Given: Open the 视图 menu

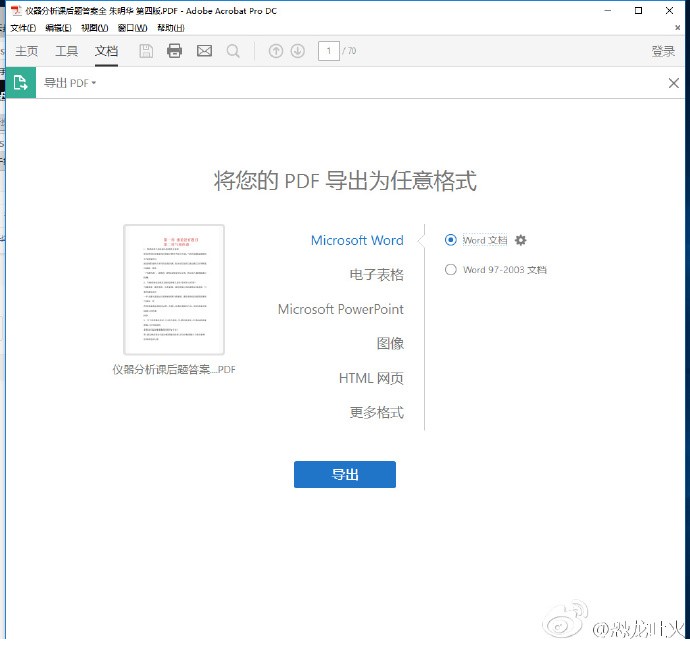Looking at the screenshot, I should [x=95, y=28].
